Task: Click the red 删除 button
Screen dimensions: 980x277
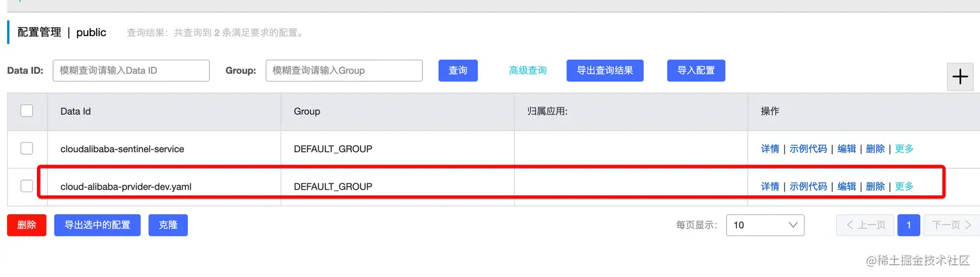Action: pyautogui.click(x=27, y=225)
